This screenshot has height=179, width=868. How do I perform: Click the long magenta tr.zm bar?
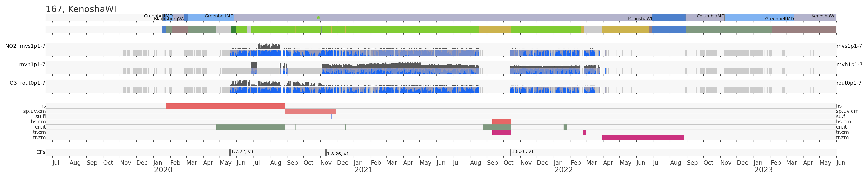[643, 137]
